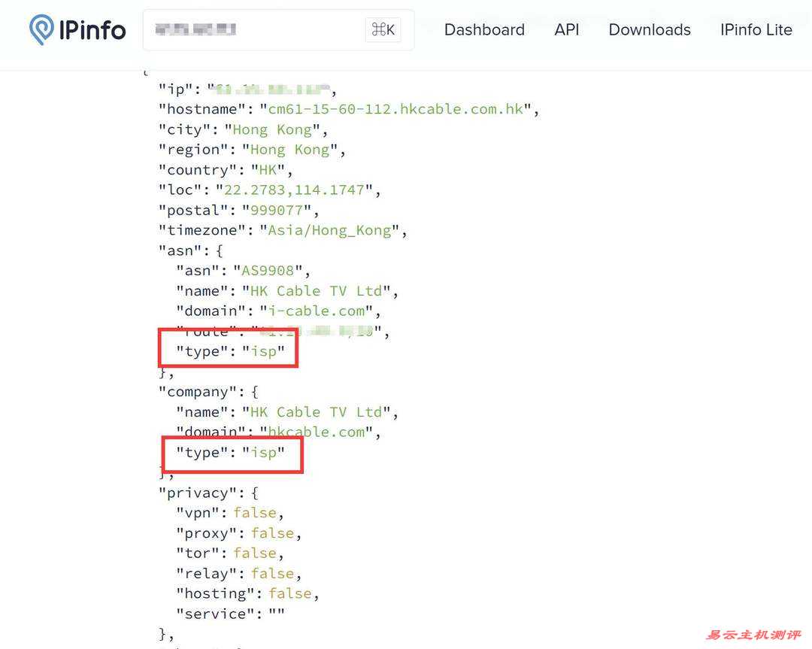This screenshot has width=812, height=649.
Task: Click the hosting false value
Action: point(289,593)
